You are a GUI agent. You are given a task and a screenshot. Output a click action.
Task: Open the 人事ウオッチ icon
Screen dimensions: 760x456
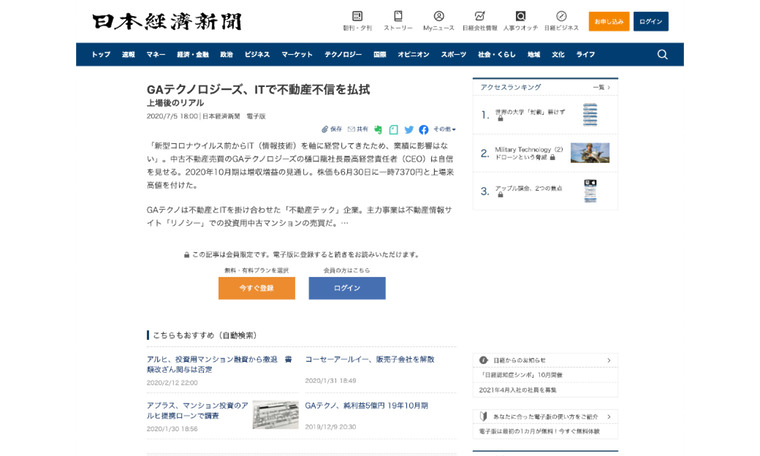click(x=520, y=17)
